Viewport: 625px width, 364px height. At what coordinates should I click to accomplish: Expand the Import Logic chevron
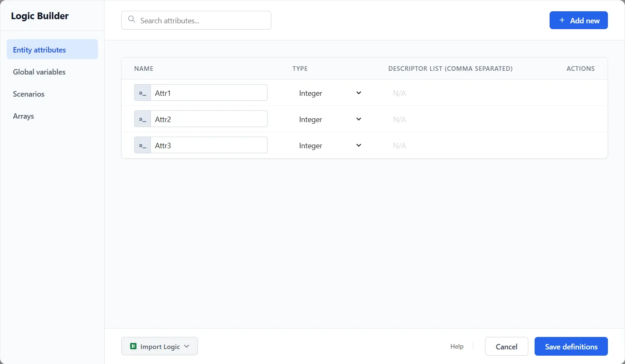coord(187,346)
